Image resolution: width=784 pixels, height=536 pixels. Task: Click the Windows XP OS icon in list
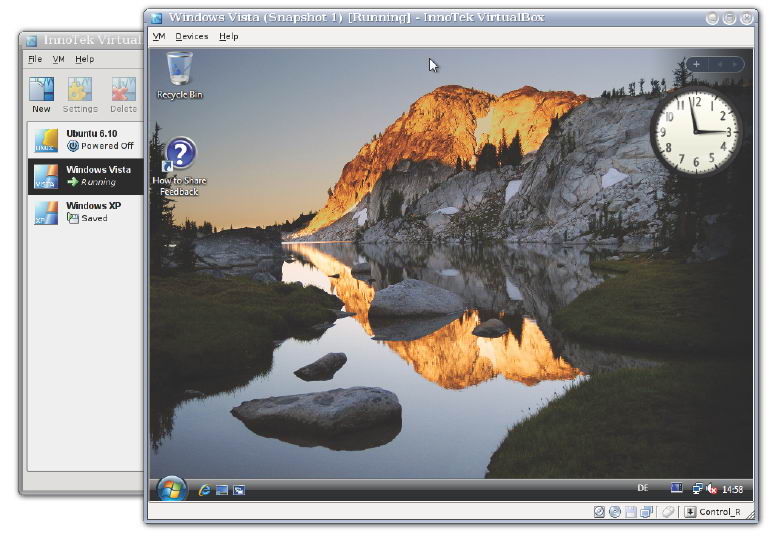click(46, 212)
